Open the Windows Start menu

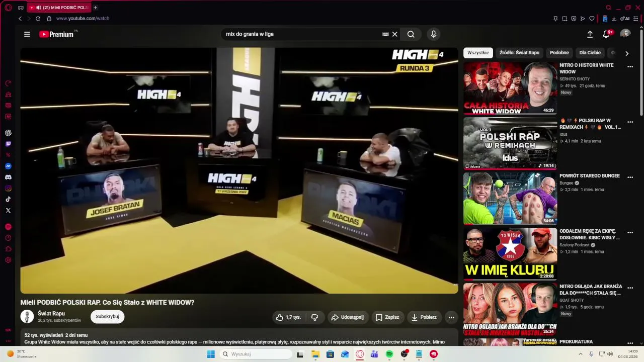211,354
